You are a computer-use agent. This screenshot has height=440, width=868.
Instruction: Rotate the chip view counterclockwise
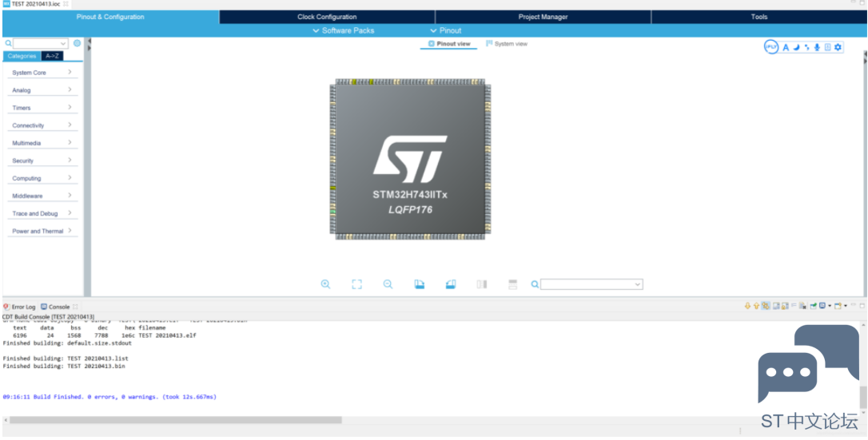tap(451, 284)
